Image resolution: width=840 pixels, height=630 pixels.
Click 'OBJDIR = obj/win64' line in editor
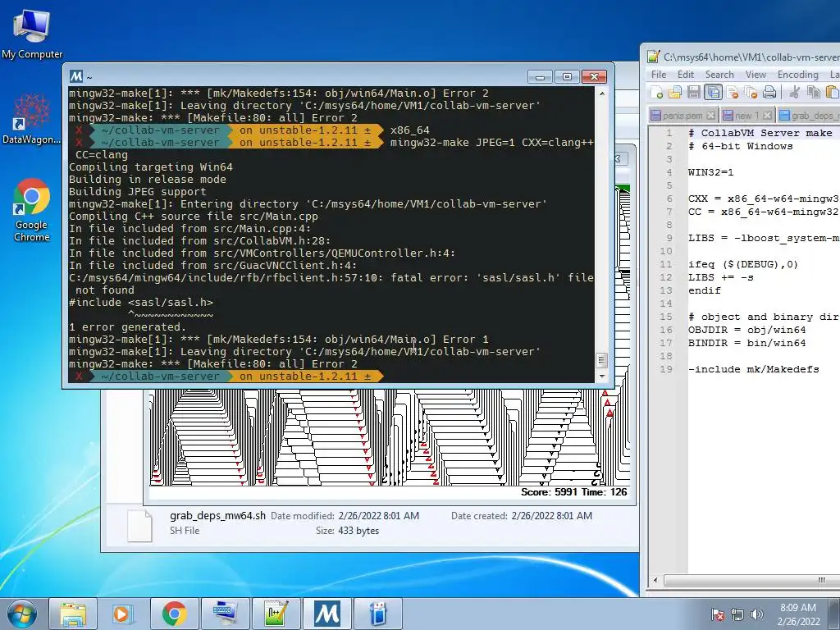tap(746, 330)
